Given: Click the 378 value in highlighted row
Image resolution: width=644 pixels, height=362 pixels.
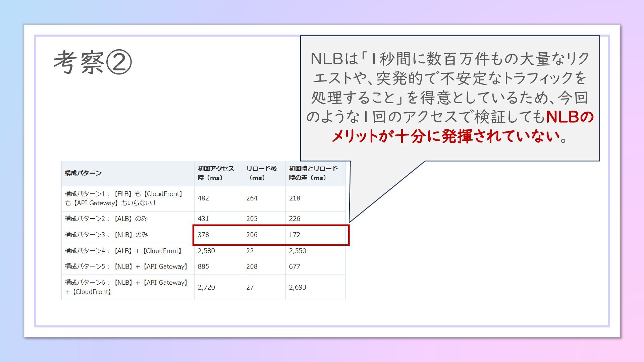Looking at the screenshot, I should tap(203, 235).
